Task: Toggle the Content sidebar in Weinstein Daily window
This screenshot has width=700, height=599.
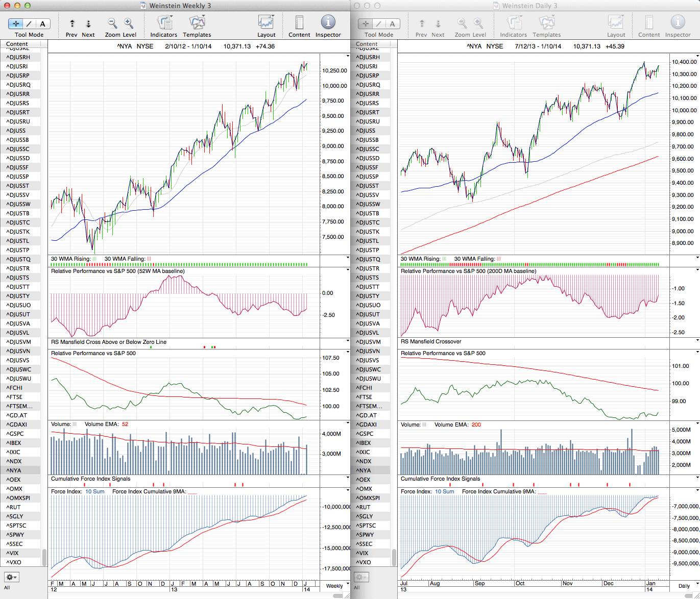Action: point(649,23)
